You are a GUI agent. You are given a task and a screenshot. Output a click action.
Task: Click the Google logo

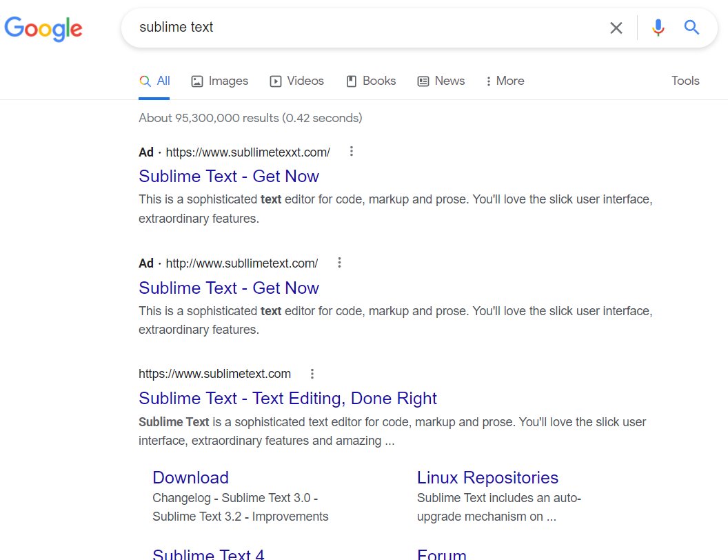click(x=43, y=29)
